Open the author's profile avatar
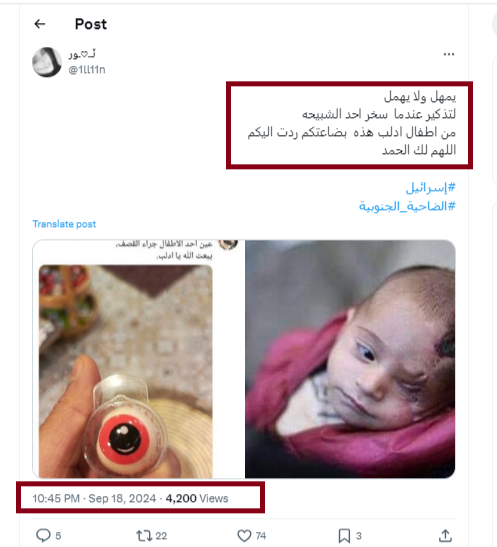 click(47, 62)
